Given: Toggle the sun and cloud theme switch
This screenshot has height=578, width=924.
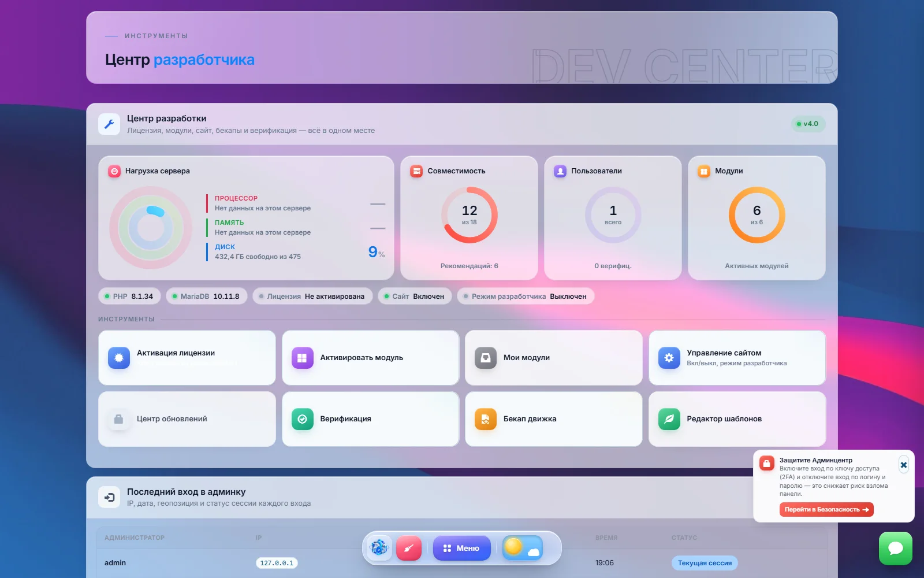Looking at the screenshot, I should tap(523, 548).
